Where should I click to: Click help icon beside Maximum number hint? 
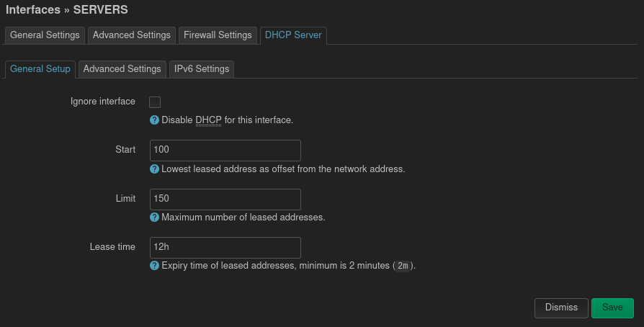click(x=154, y=217)
